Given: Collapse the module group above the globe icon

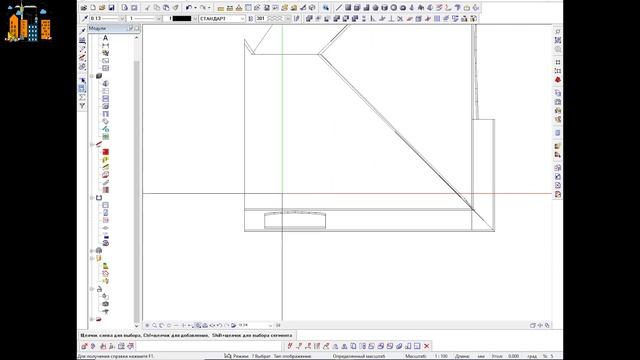Looking at the screenshot, I should pos(92,198).
